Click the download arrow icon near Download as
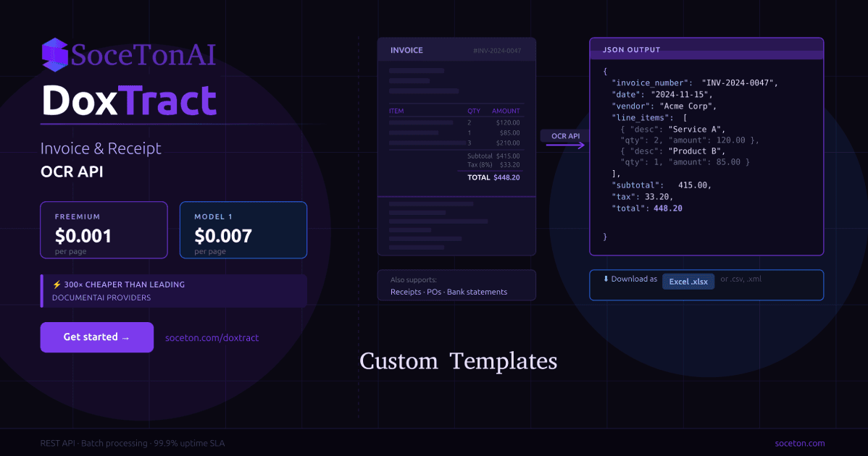 606,279
